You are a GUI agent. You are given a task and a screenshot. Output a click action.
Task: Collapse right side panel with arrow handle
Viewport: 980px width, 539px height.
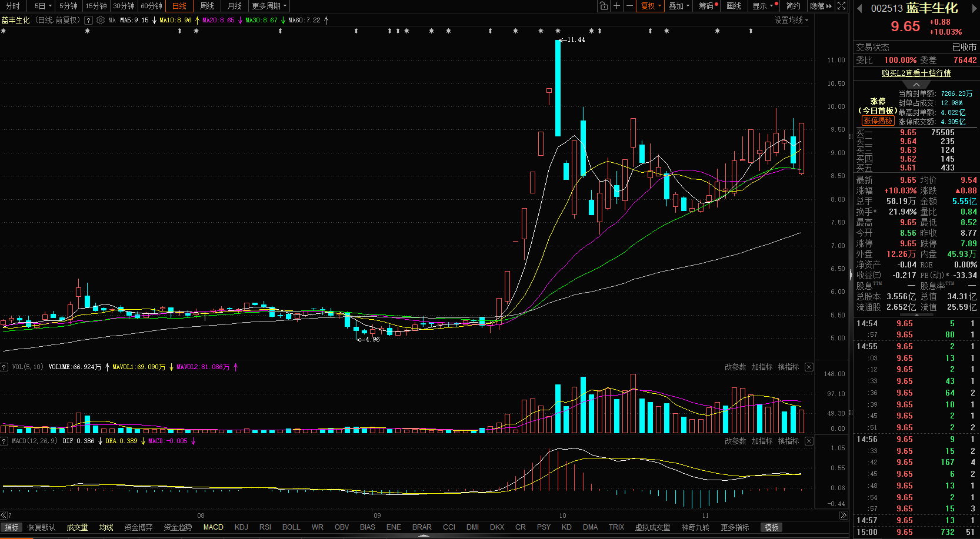[851, 274]
